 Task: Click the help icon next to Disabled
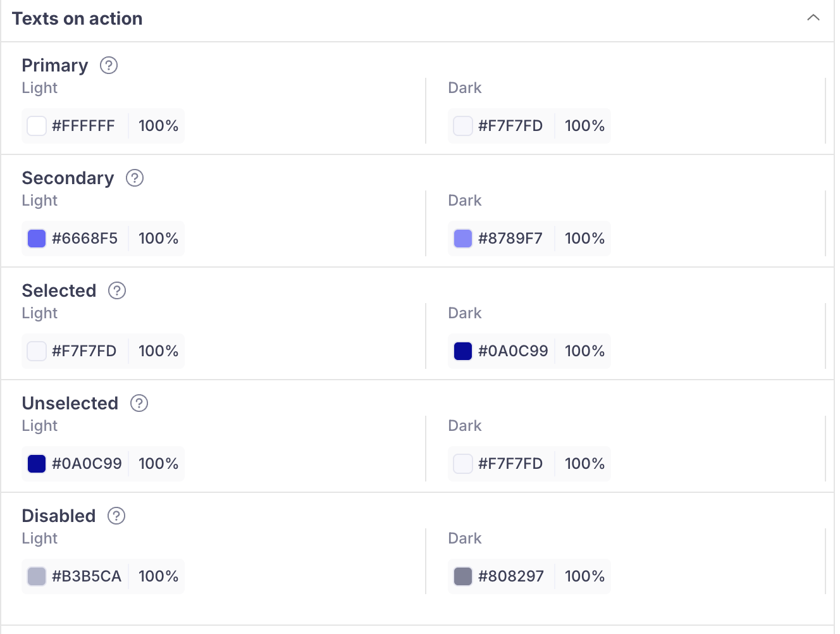116,516
